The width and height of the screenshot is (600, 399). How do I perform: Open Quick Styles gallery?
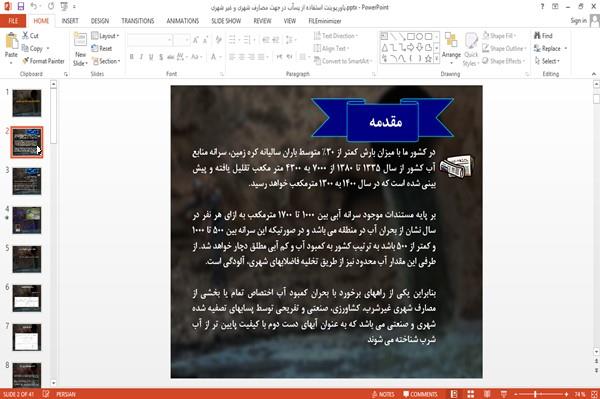(x=471, y=50)
